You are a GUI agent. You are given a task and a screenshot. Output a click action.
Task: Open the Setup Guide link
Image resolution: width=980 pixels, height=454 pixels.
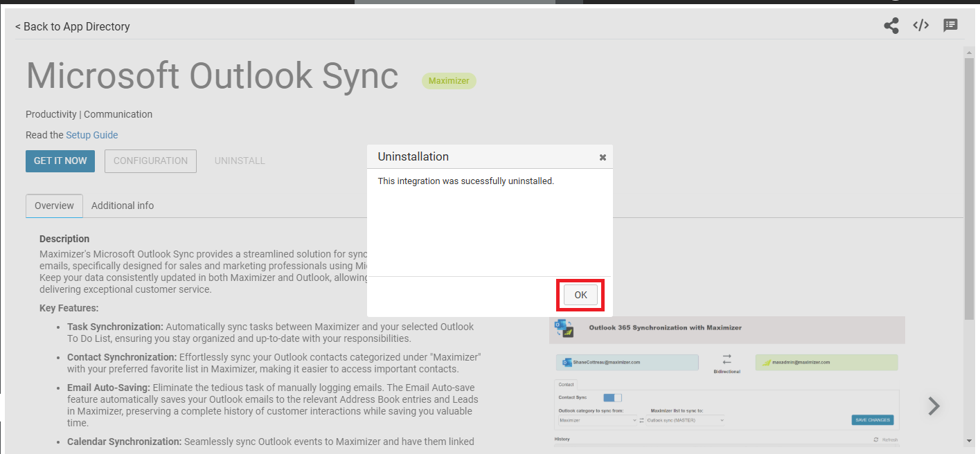pyautogui.click(x=92, y=135)
